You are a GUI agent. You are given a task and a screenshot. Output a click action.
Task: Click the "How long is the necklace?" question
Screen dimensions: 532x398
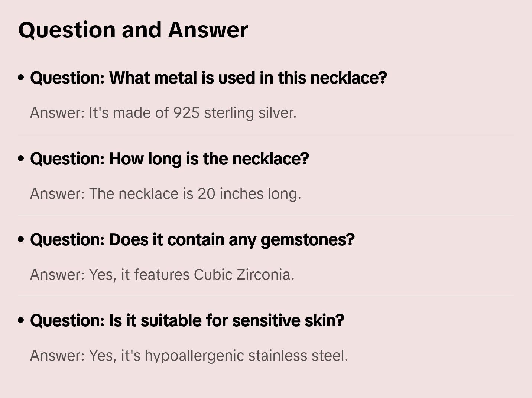pos(169,159)
